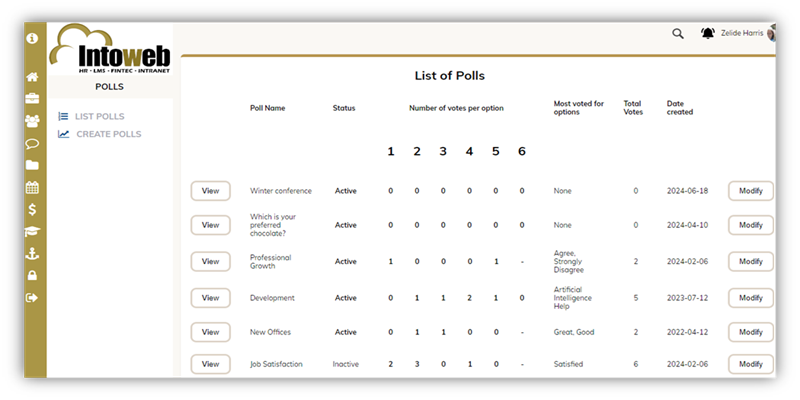
Task: Click the Total Votes column header
Action: click(633, 108)
